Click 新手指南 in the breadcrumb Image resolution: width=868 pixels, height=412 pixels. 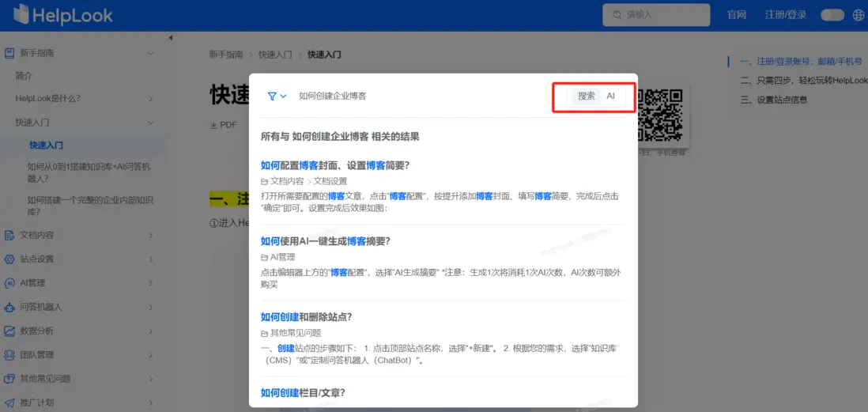226,55
